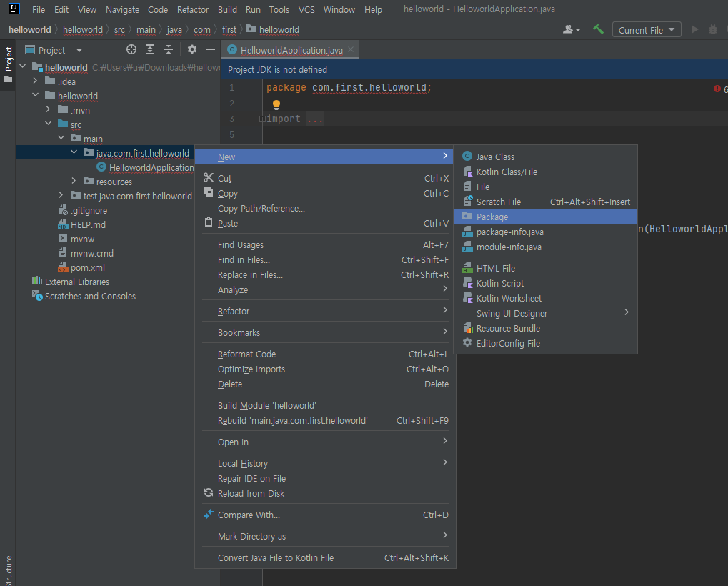Viewport: 728px width, 586px height.
Task: Open Analyze submenu in context menu
Action: (326, 289)
